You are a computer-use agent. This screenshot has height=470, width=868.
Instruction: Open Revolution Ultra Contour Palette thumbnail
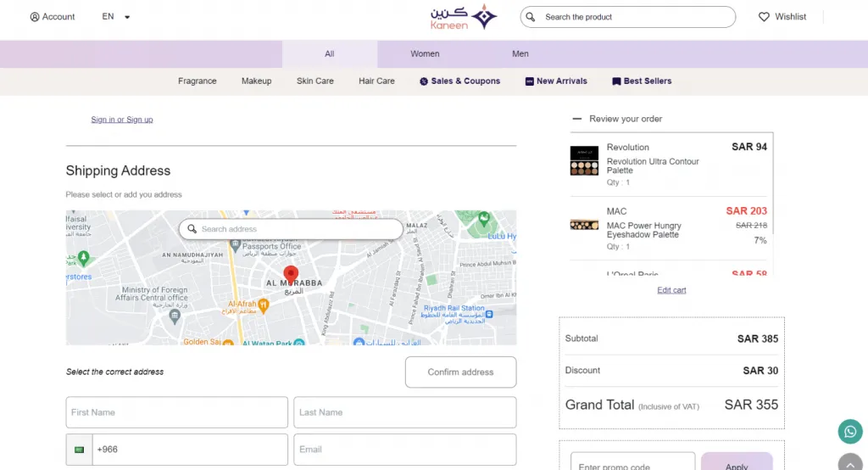(x=584, y=160)
